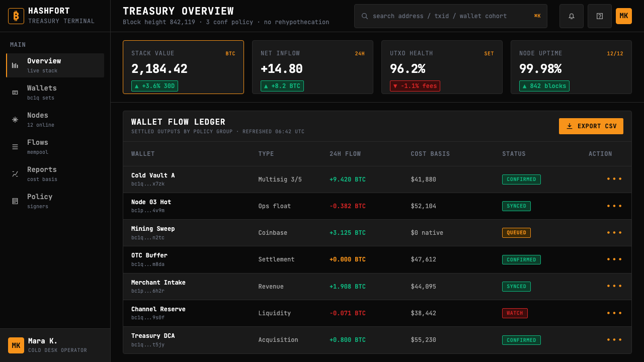Screen dimensions: 644x362
Task: Select the Stack Value card
Action: 183,67
